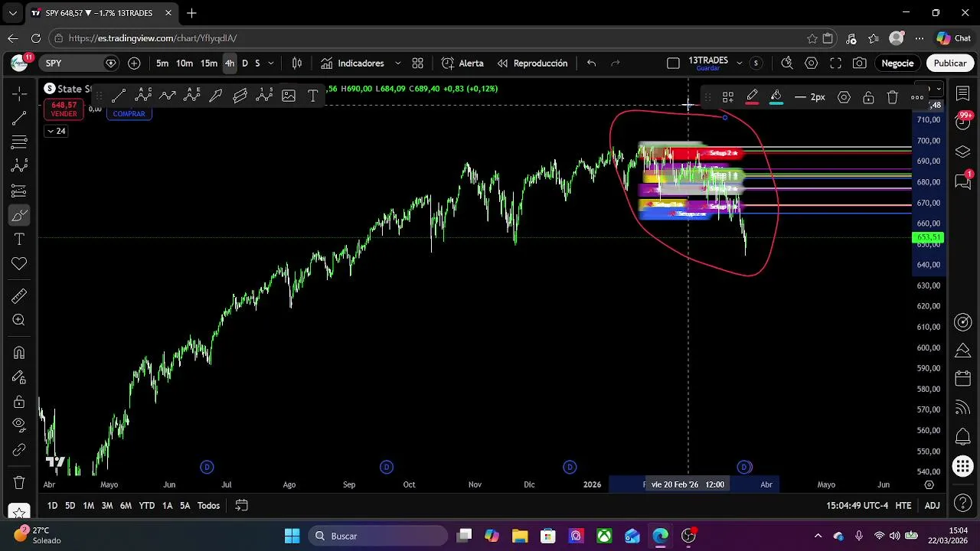Open the layout selector square icon
The image size is (980, 551).
673,64
